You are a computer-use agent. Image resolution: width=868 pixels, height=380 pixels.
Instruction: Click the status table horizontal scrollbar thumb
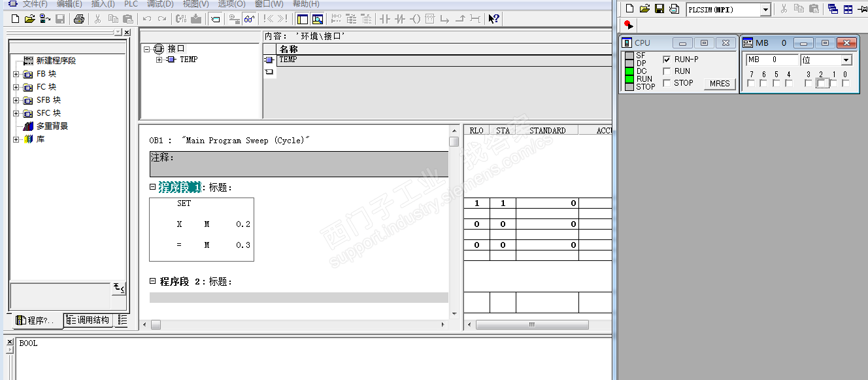click(x=532, y=324)
